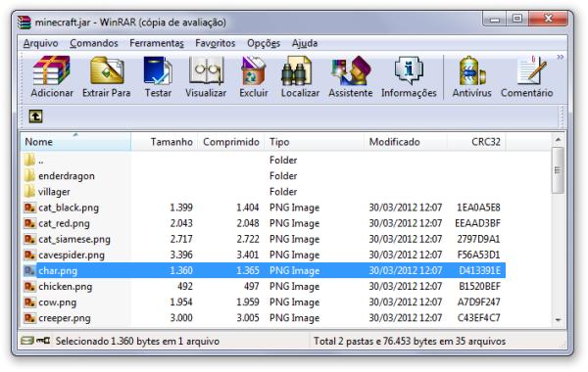Open the Ferramentas menu
The width and height of the screenshot is (588, 372).
157,43
